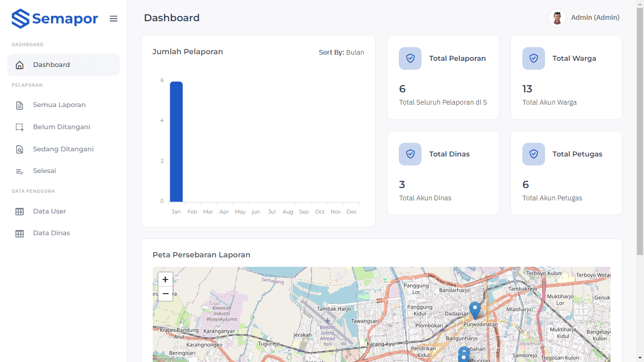This screenshot has height=362, width=644.
Task: Click the Total Dinas value 3
Action: pos(402,184)
